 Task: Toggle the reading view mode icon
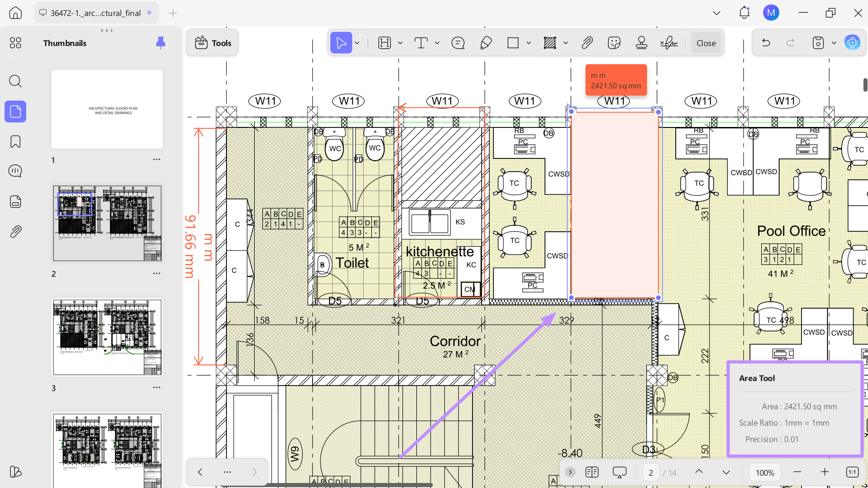point(592,472)
